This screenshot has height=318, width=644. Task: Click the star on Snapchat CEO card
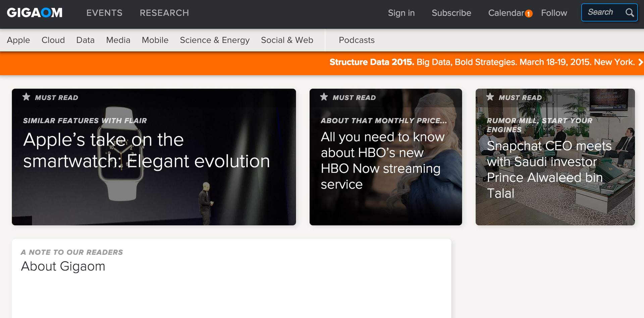click(490, 97)
